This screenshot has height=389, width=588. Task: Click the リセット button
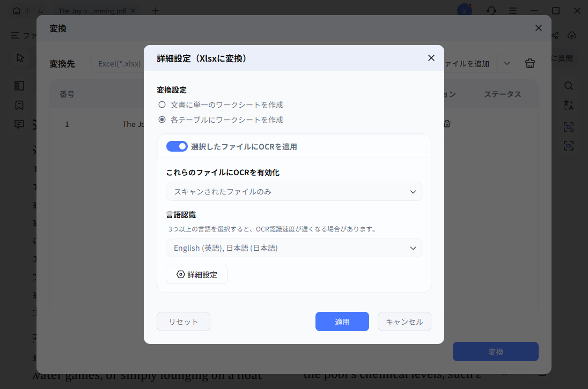(x=183, y=321)
